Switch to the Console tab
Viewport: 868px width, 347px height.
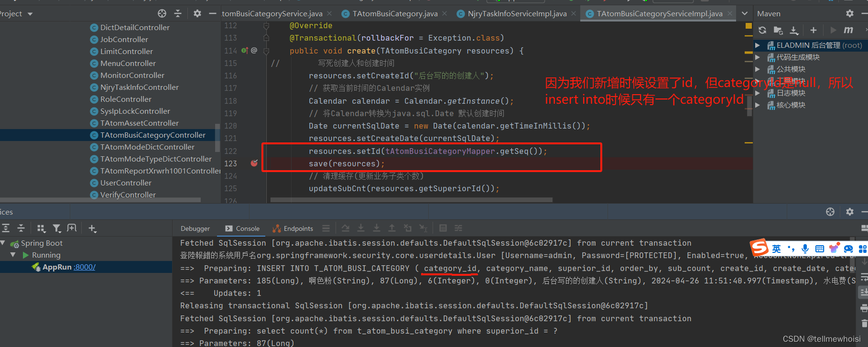click(243, 228)
